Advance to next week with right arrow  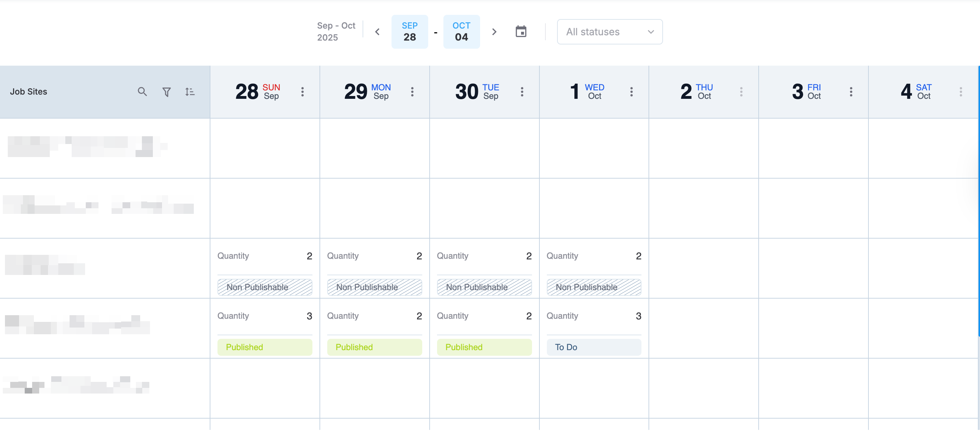click(x=494, y=31)
